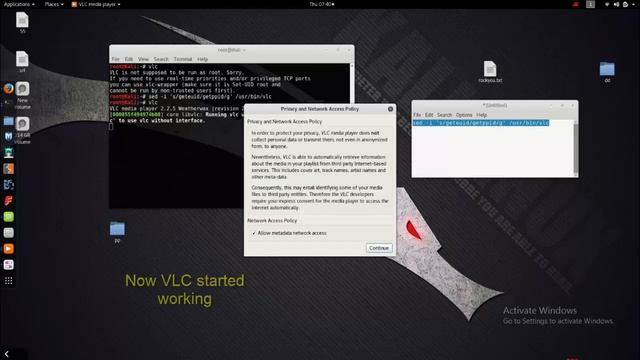Open Edit menu in the text editor
Viewport: 640px width, 360px height.
pyautogui.click(x=429, y=115)
